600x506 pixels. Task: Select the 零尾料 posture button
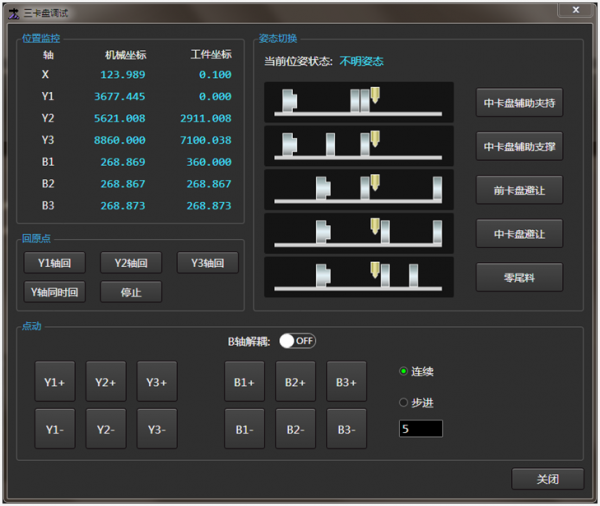(x=519, y=277)
